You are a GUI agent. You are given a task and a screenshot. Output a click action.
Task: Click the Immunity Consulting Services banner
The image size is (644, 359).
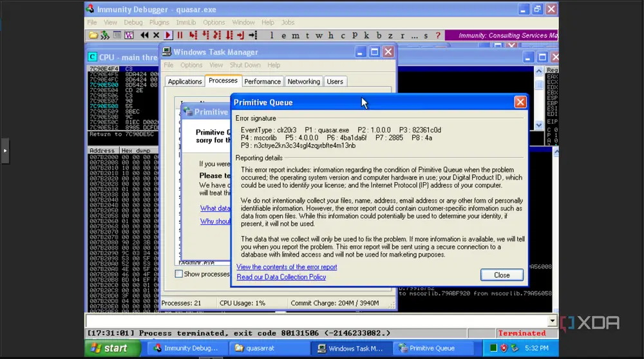[x=502, y=35]
